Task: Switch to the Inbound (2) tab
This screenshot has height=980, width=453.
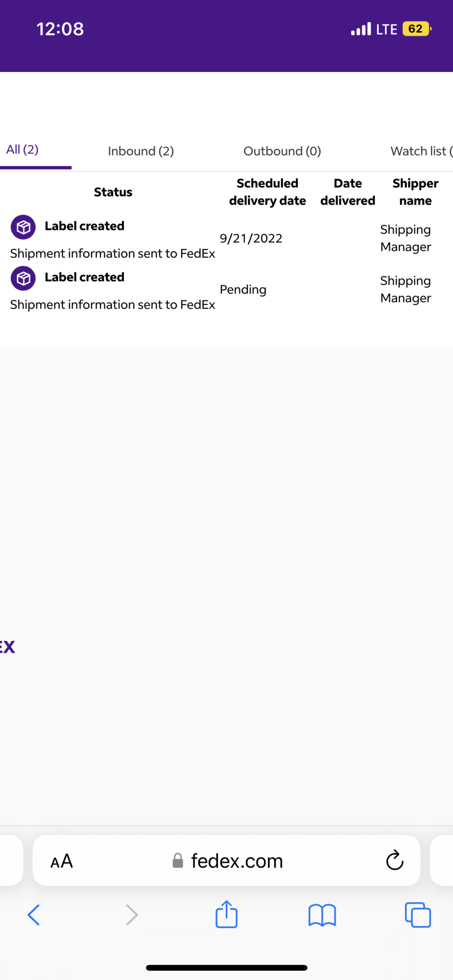Action: pyautogui.click(x=141, y=151)
